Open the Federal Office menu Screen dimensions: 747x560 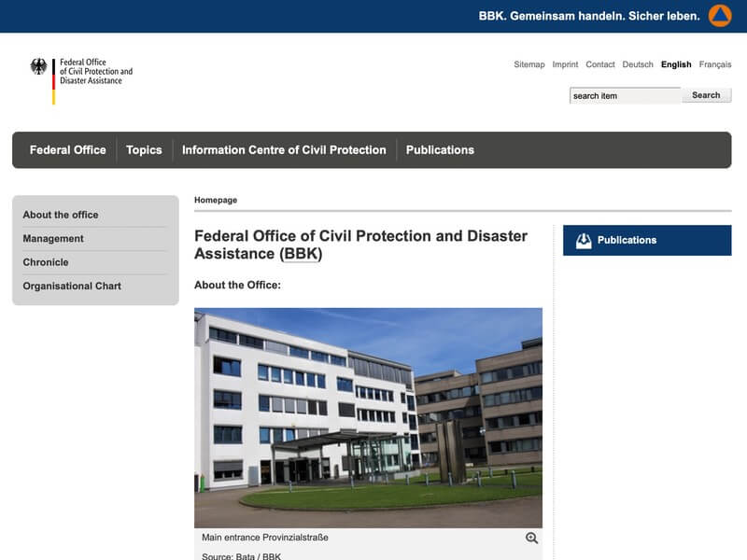(x=68, y=150)
